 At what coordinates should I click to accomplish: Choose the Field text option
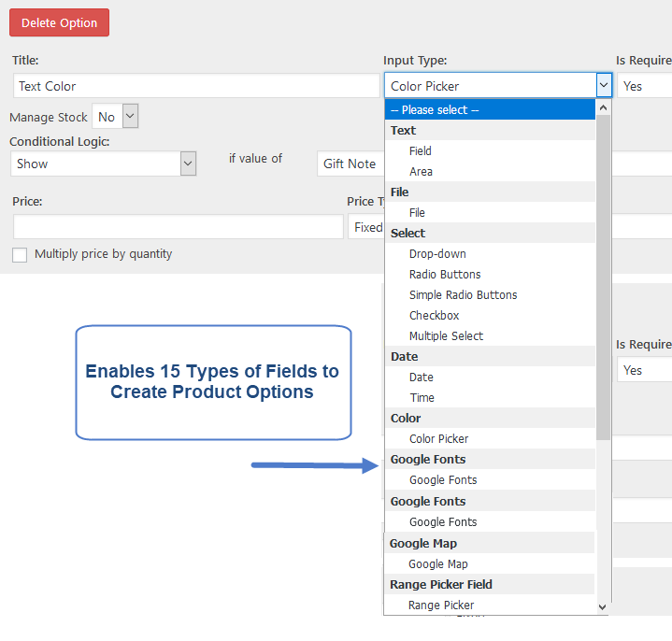pyautogui.click(x=421, y=150)
